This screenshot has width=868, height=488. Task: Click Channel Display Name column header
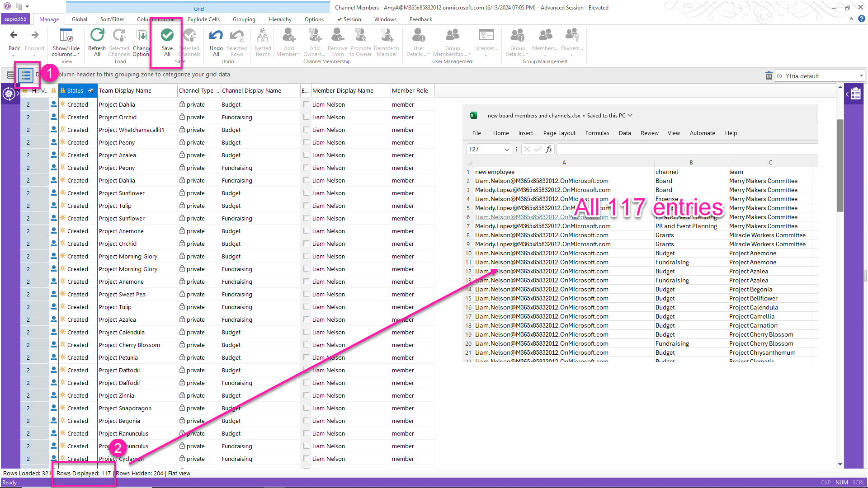click(x=260, y=91)
